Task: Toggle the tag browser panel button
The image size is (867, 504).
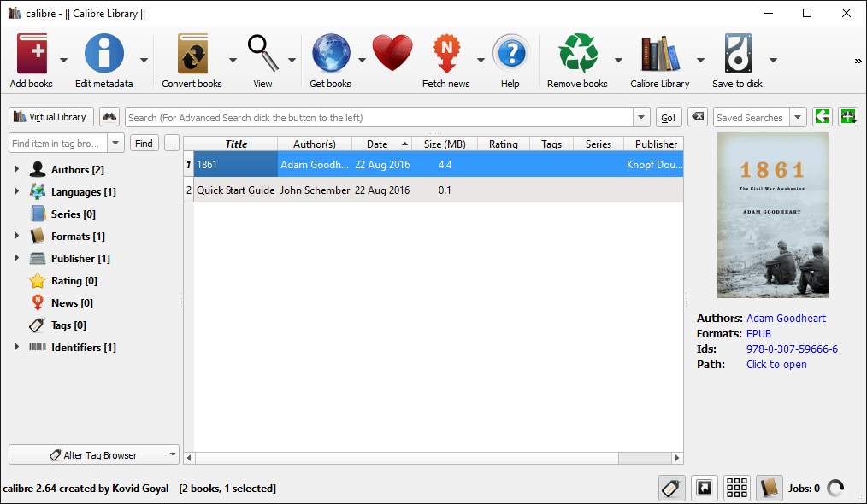Action: coord(672,488)
